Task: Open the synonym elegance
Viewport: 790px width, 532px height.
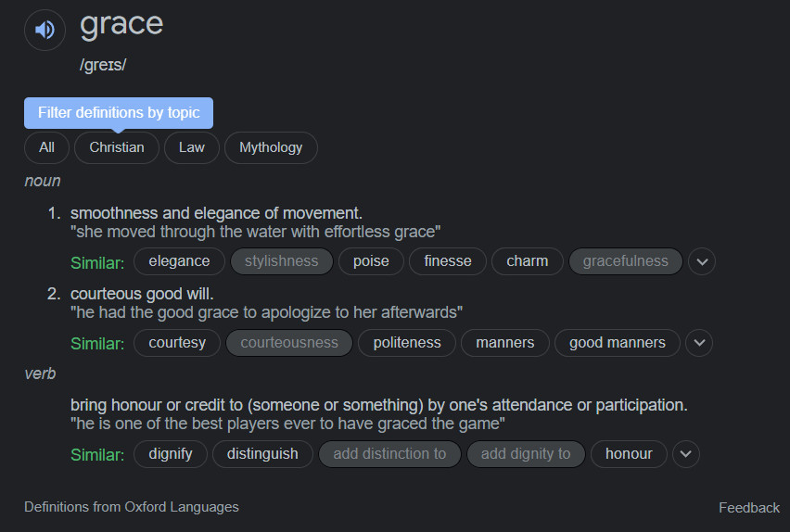Action: pos(179,261)
